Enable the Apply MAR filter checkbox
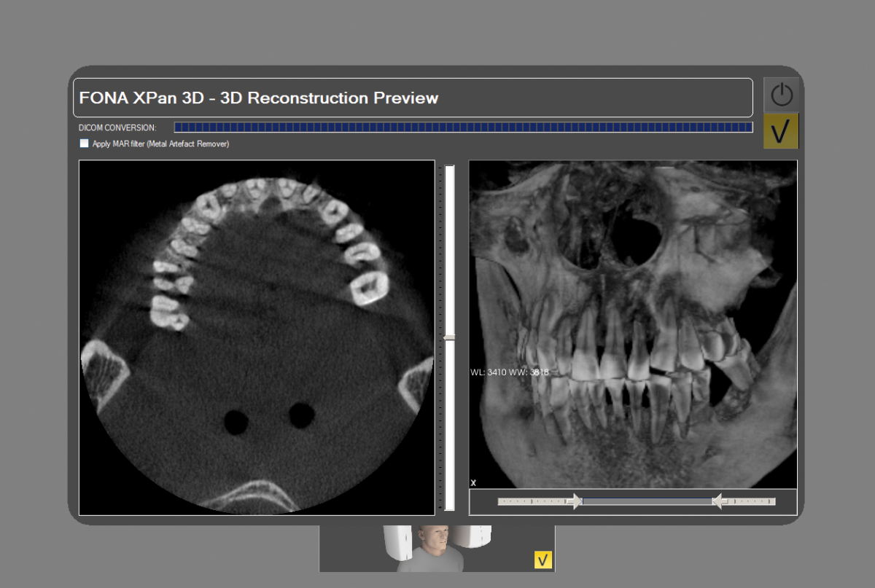 point(84,144)
